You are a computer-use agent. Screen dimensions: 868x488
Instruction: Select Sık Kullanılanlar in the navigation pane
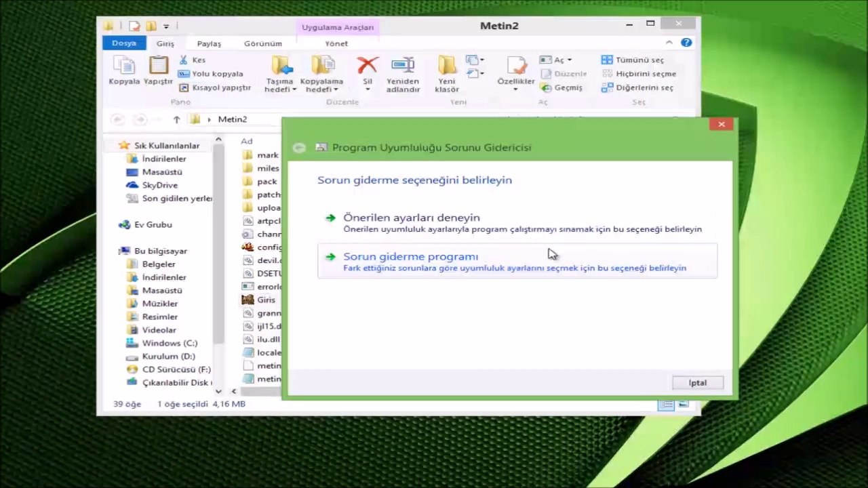point(159,146)
